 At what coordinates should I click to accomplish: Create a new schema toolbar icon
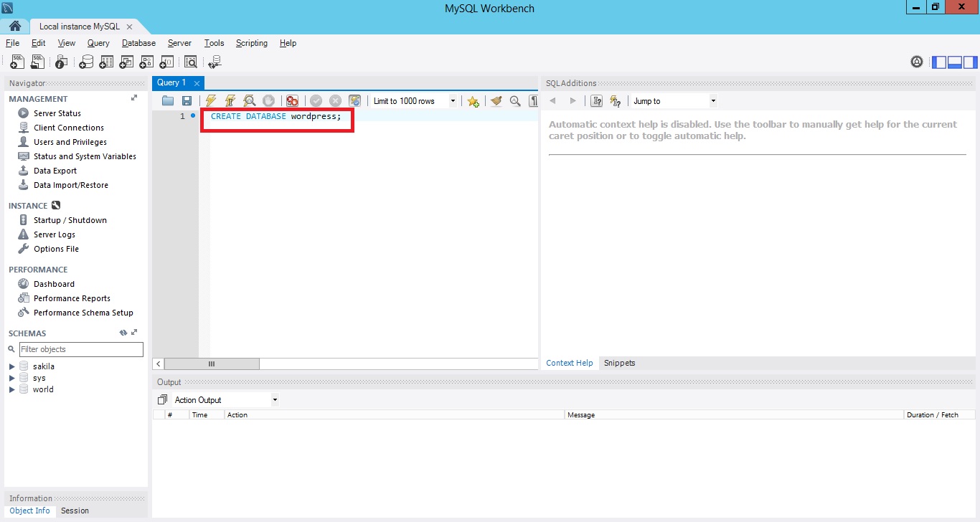pos(86,62)
